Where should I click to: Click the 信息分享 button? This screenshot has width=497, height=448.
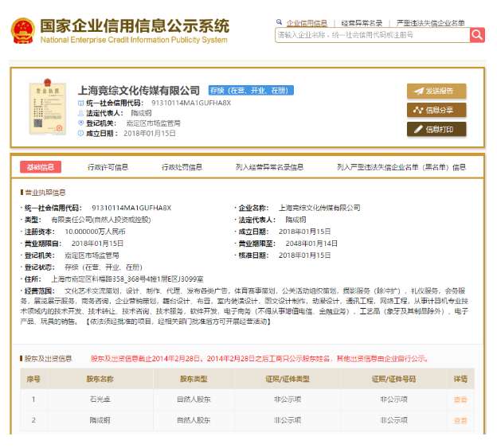point(436,110)
